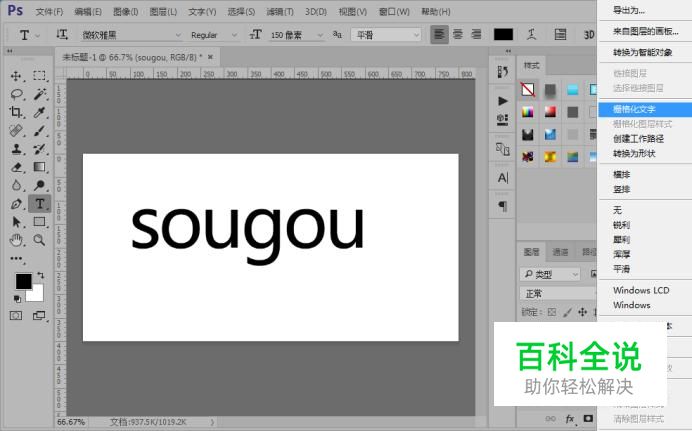Select the Pen tool
Viewport: 692px width, 431px height.
[16, 204]
